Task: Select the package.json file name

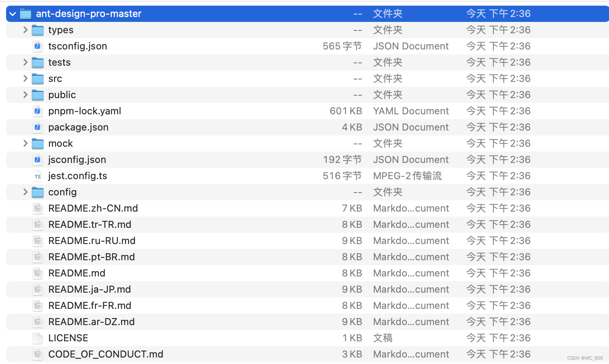Action: click(x=78, y=128)
